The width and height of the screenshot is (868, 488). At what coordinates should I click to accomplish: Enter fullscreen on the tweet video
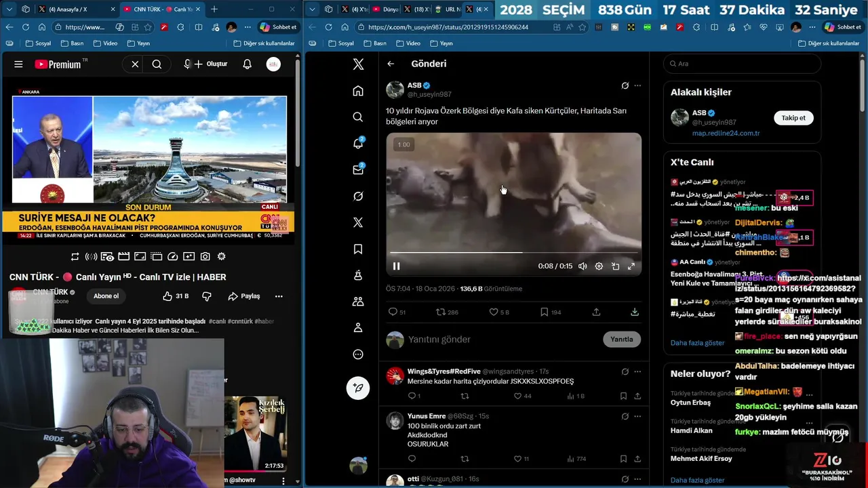631,266
